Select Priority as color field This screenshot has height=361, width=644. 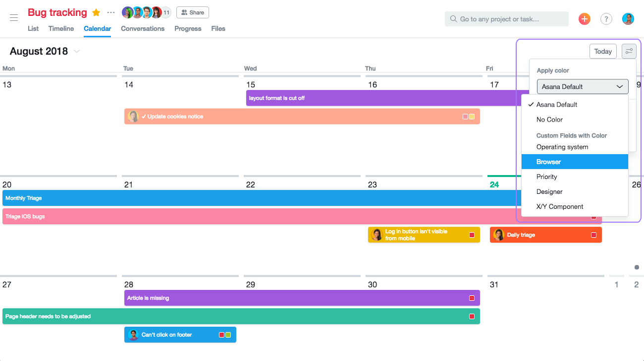coord(546,177)
